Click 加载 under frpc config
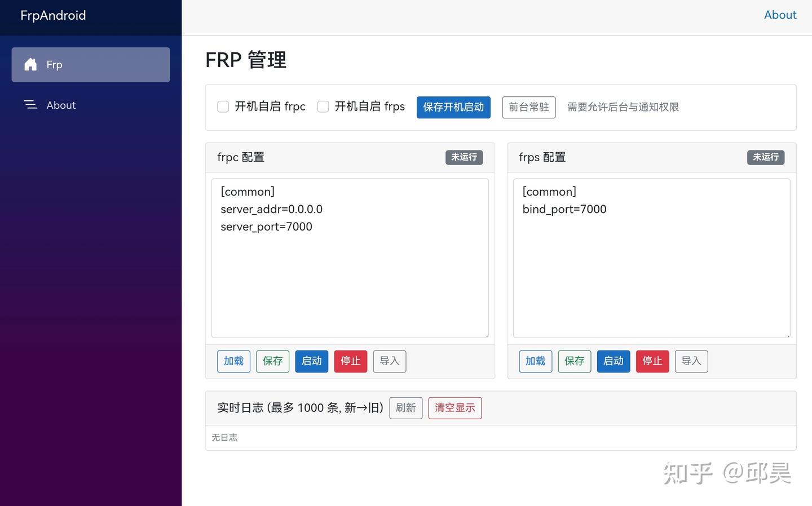Image resolution: width=812 pixels, height=506 pixels. (x=233, y=361)
